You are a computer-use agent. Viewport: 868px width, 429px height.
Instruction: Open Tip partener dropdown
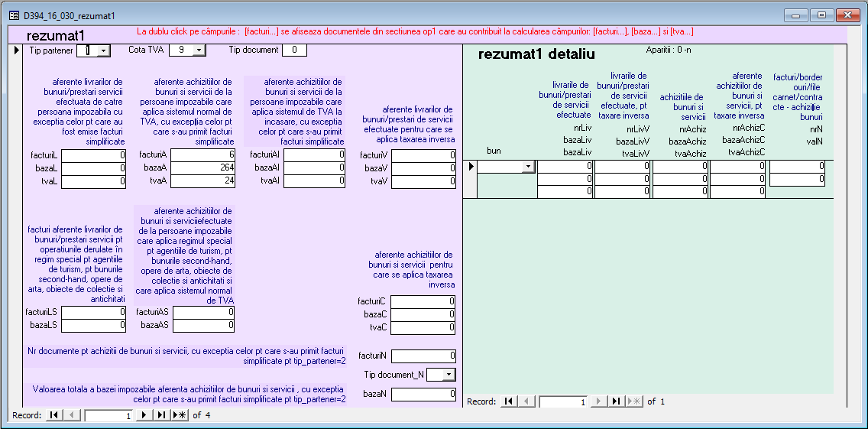pos(105,50)
